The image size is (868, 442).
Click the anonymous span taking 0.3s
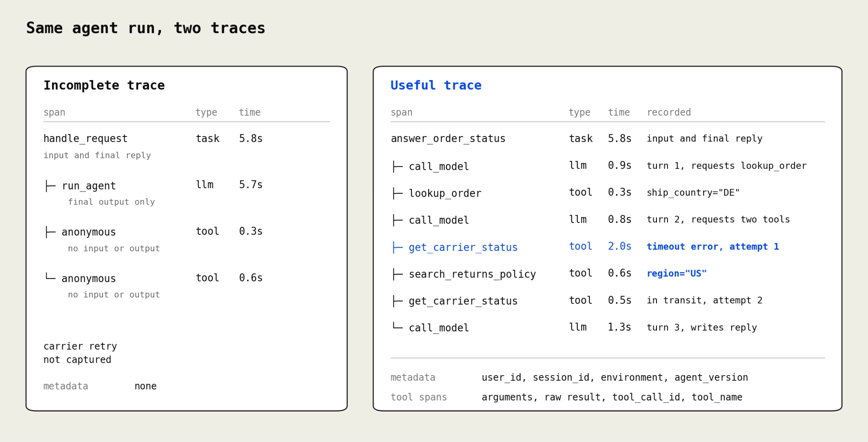click(89, 232)
